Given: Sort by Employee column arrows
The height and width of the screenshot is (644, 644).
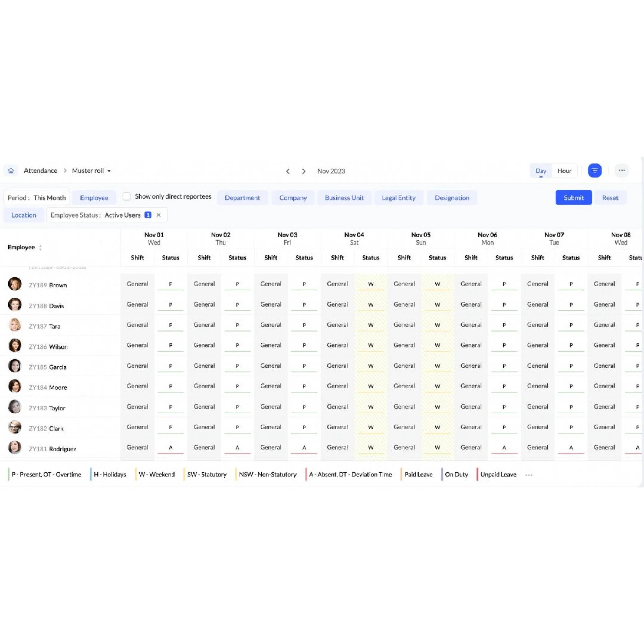Looking at the screenshot, I should 40,248.
